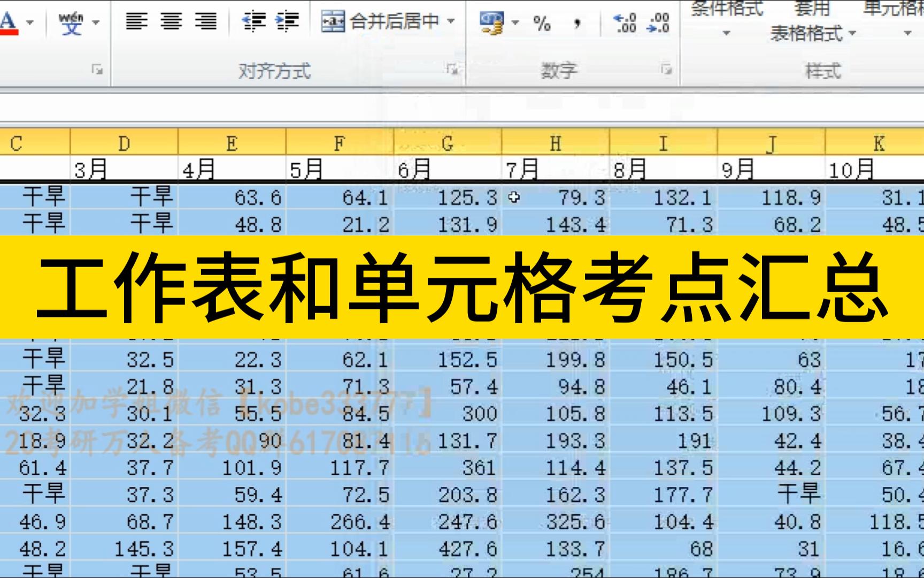Select the cell containing 145.3
This screenshot has height=578, width=924.
124,549
